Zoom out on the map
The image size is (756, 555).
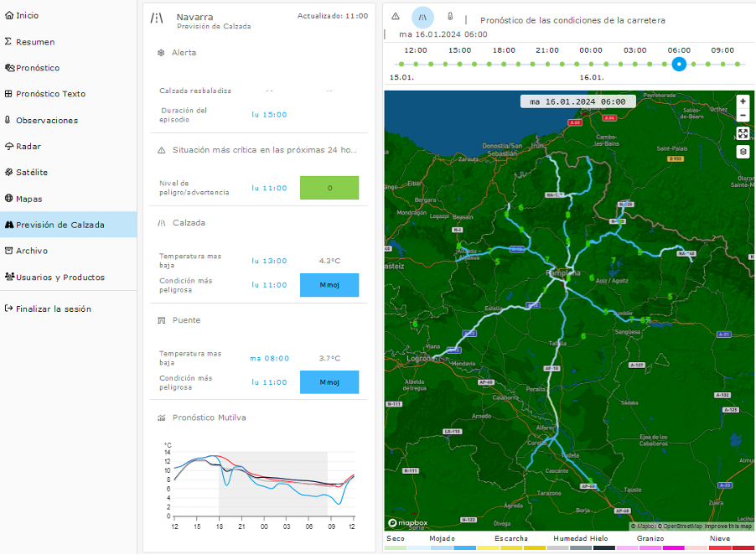[743, 115]
